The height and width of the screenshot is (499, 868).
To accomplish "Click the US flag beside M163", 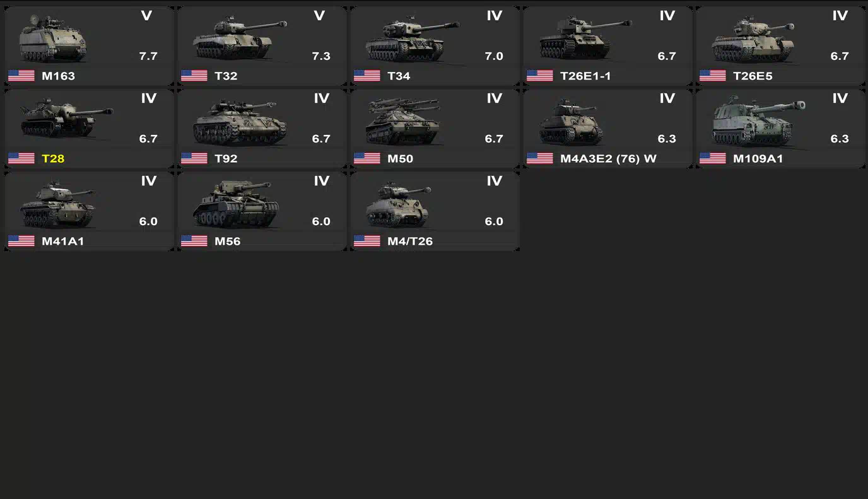I will pyautogui.click(x=21, y=76).
